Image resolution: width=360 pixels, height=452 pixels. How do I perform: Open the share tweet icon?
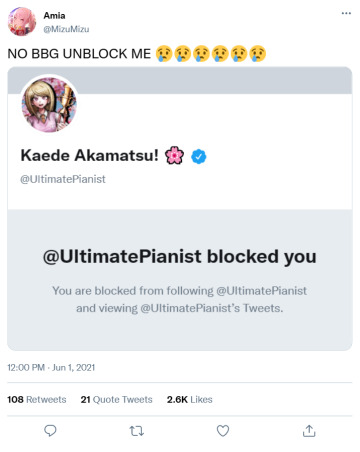click(309, 431)
